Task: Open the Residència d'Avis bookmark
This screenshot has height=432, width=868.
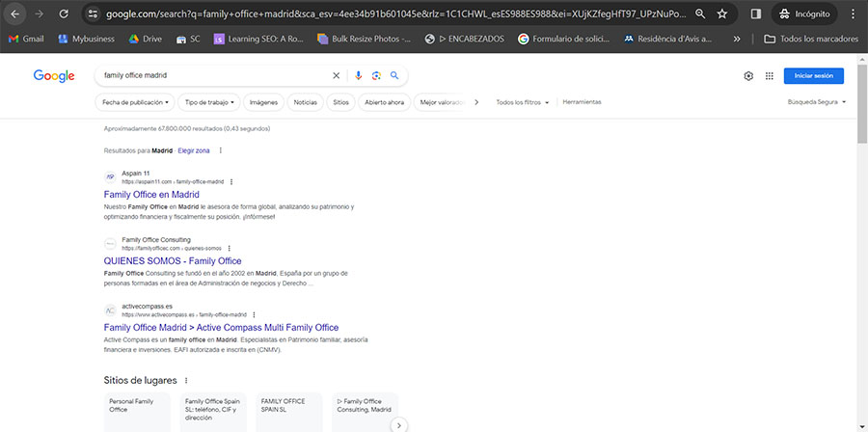Action: tap(667, 40)
